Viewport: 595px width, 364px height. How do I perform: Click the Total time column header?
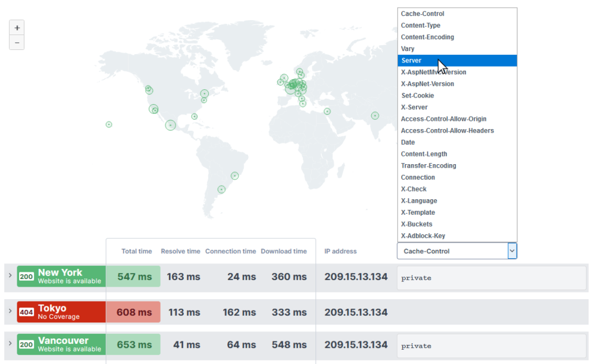pos(136,251)
